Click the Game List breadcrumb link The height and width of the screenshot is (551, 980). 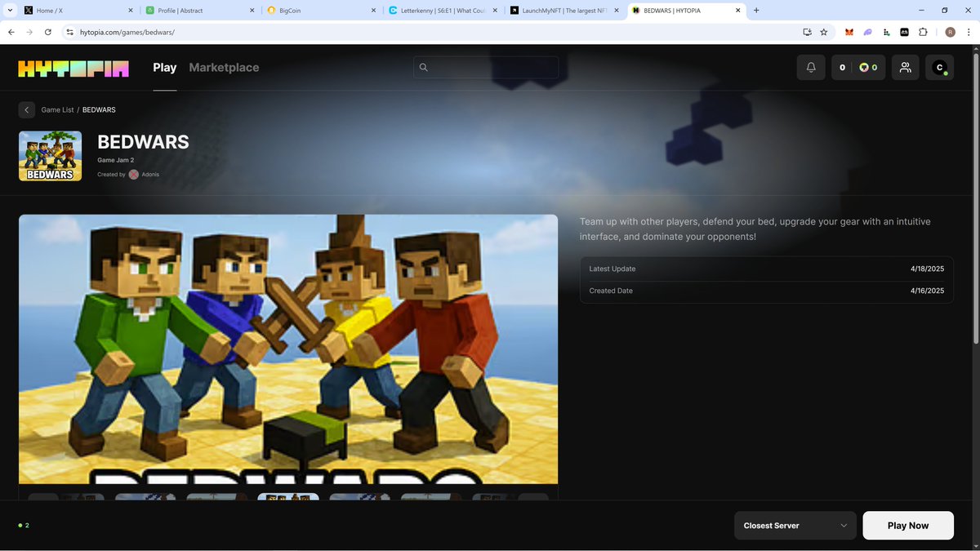57,109
